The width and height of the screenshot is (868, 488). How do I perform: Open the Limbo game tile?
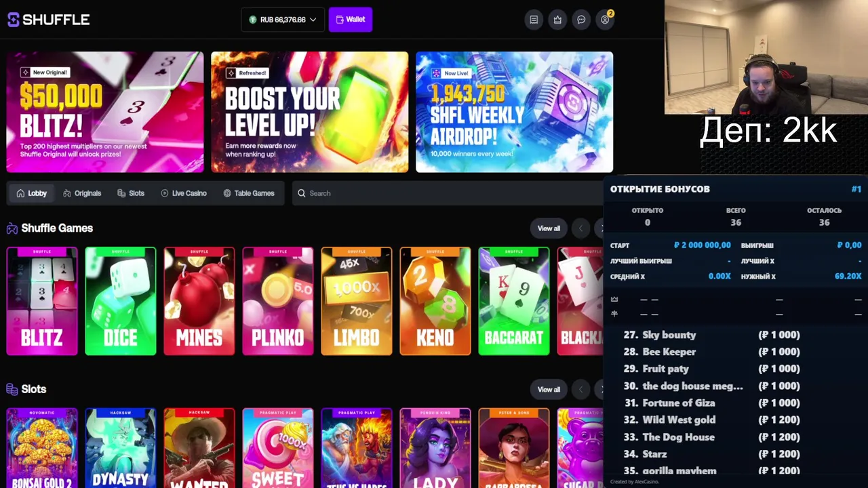click(x=357, y=301)
